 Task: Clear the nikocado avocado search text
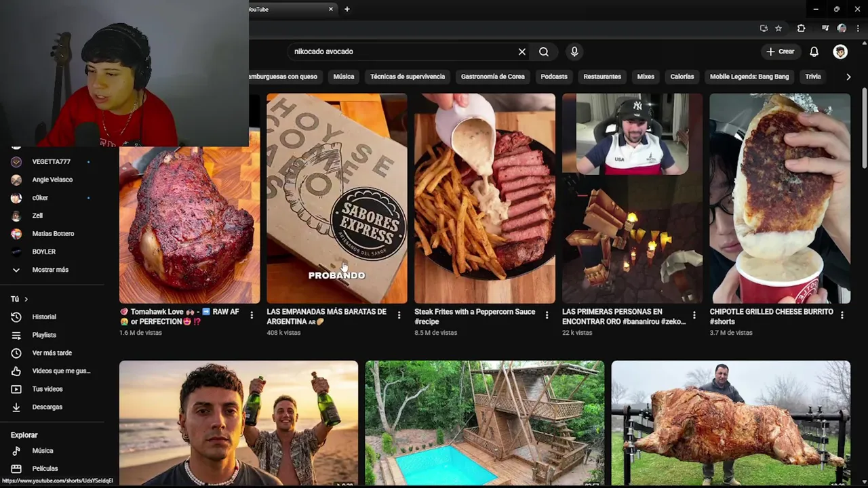tap(522, 52)
